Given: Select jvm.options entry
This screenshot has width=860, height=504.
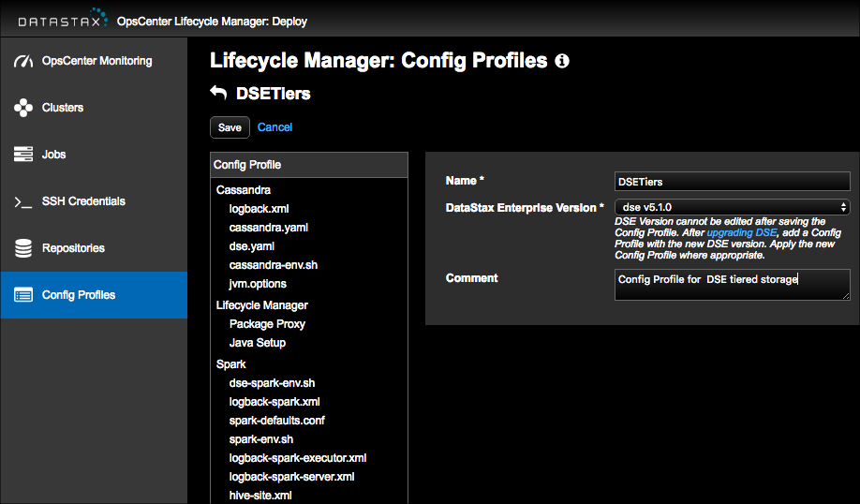Looking at the screenshot, I should click(x=258, y=284).
